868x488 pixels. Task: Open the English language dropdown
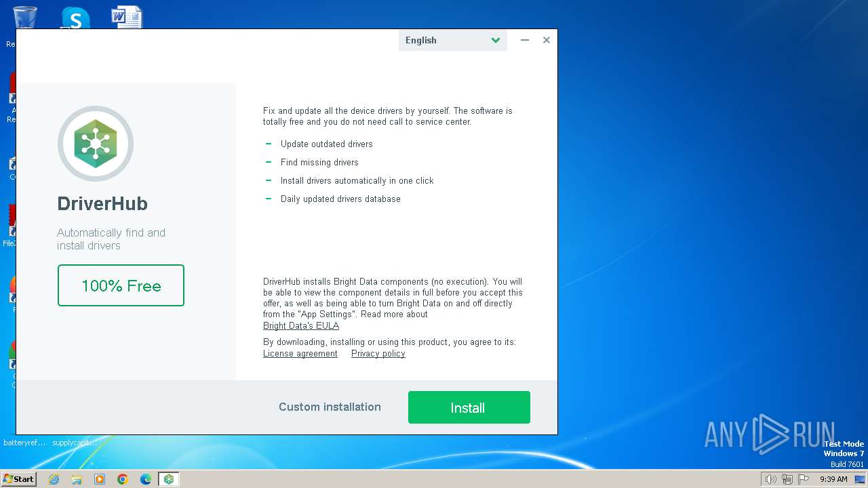tap(452, 40)
